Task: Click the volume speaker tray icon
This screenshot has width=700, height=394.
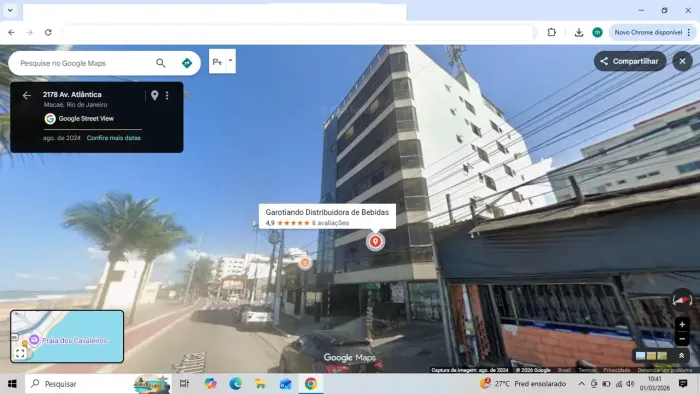Action: [x=630, y=383]
